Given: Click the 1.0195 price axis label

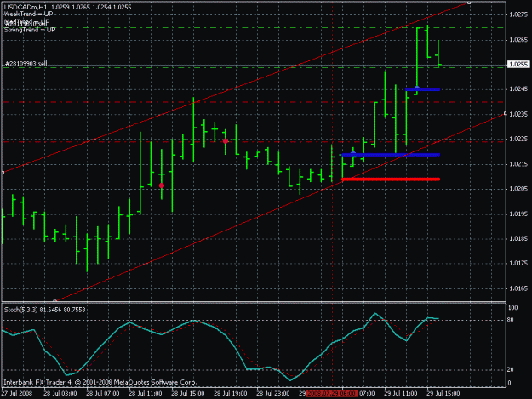Looking at the screenshot, I should (518, 214).
